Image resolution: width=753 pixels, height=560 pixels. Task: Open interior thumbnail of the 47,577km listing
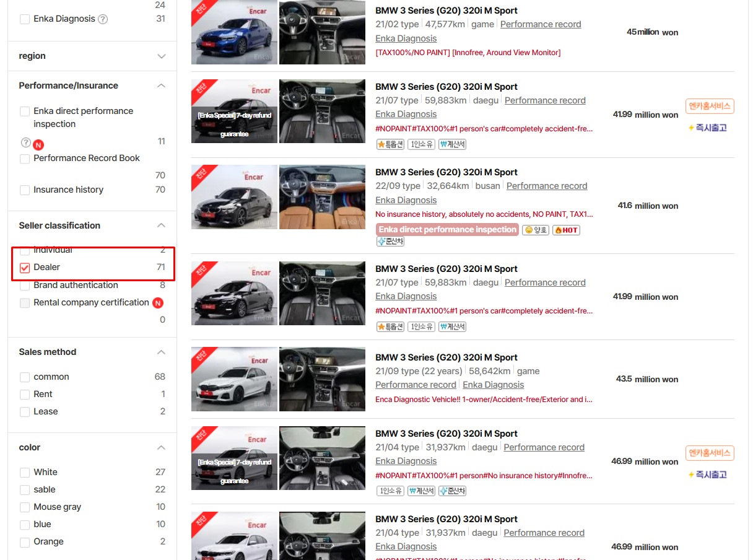click(322, 32)
